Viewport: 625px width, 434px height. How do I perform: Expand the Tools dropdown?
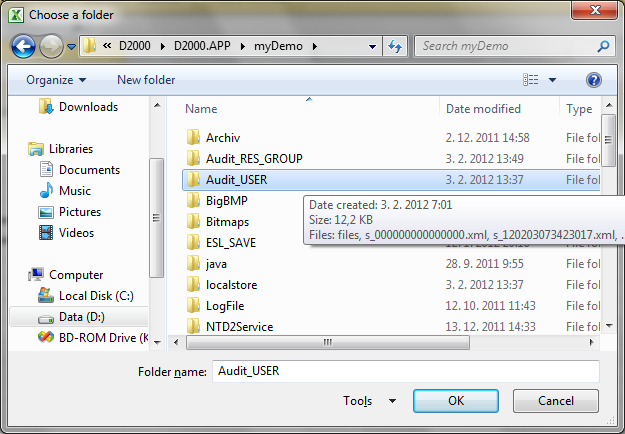370,401
